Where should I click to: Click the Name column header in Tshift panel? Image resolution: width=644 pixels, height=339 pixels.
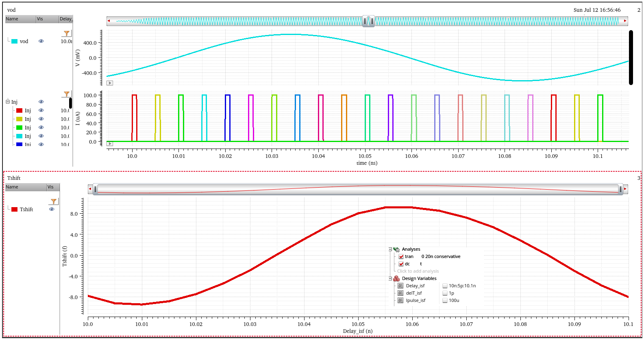26,187
